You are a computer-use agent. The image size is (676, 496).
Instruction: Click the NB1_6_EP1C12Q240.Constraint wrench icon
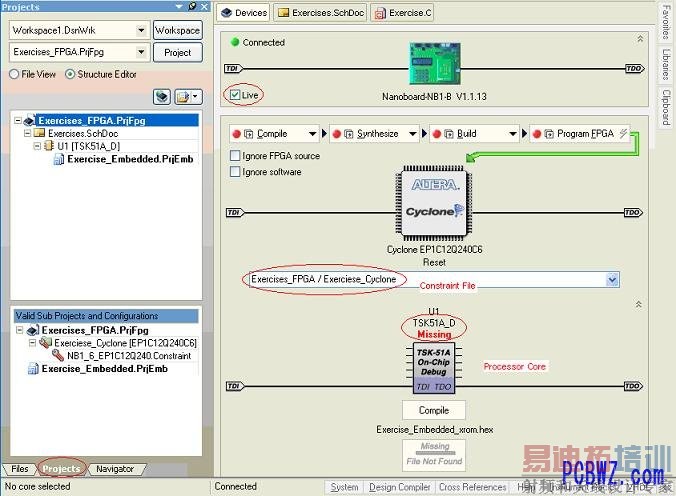58,355
